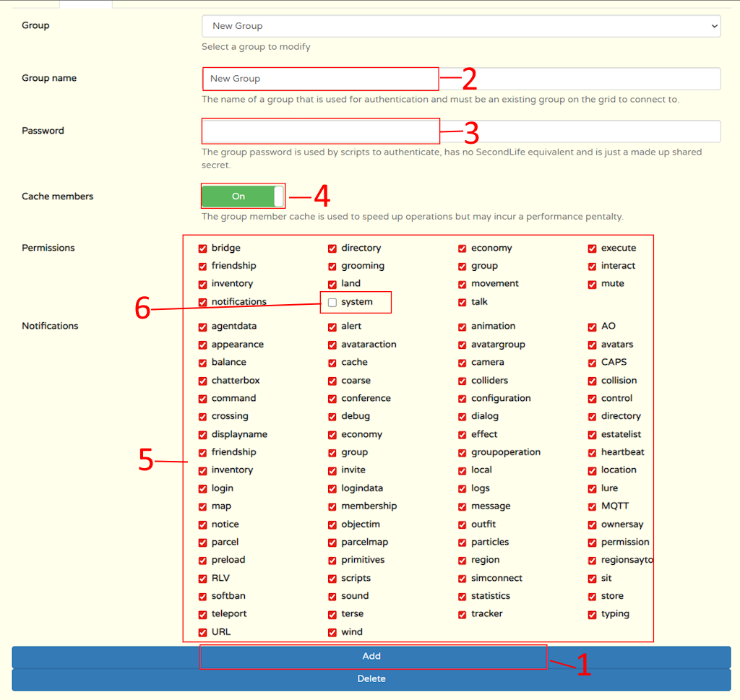Disable the agentdata notification
This screenshot has width=740, height=700.
[203, 327]
